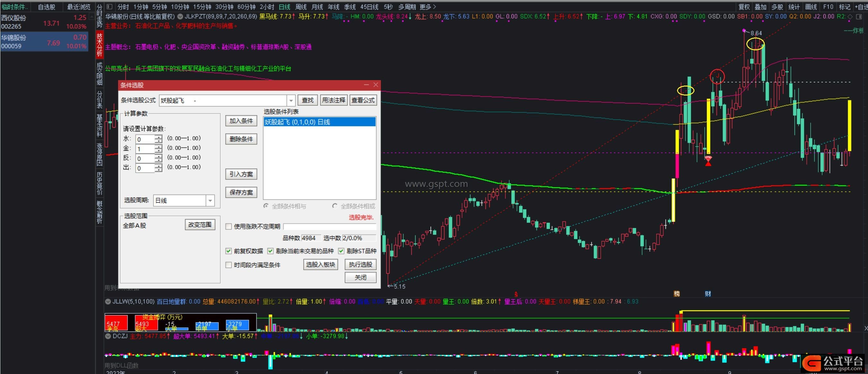Select 60分钟 timeframe
The width and height of the screenshot is (868, 374).
click(x=246, y=7)
